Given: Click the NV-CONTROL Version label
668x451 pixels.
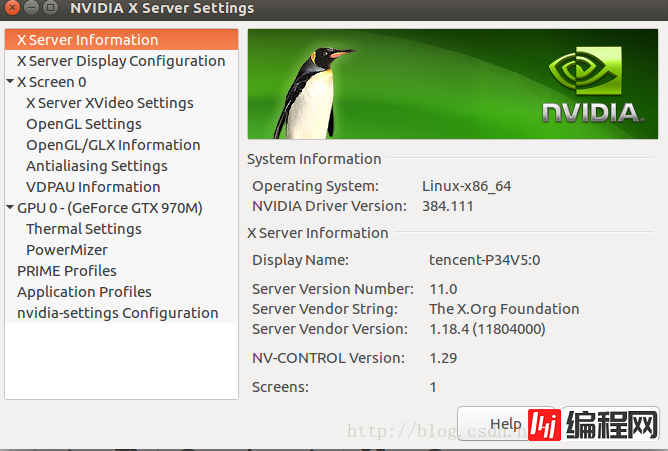Looking at the screenshot, I should tap(328, 358).
